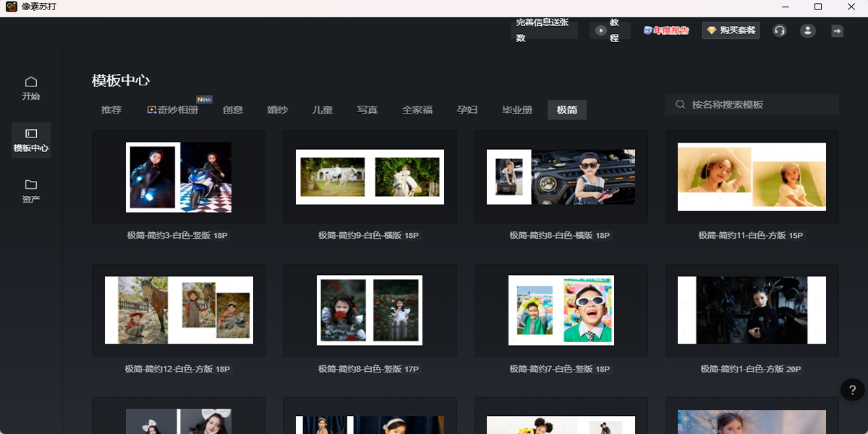Screen dimensions: 868x434
Task: Switch to the 推荐 recommended tab
Action: pyautogui.click(x=110, y=109)
